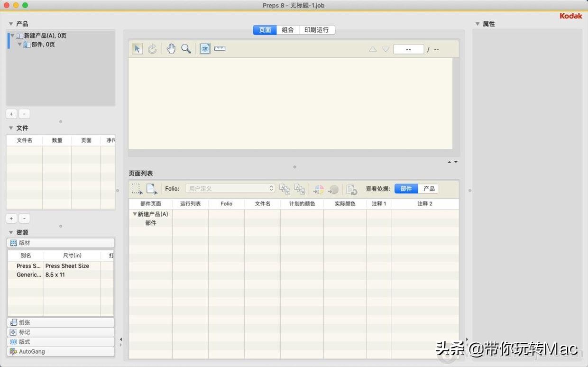Select the arrow selection tool

(x=137, y=48)
